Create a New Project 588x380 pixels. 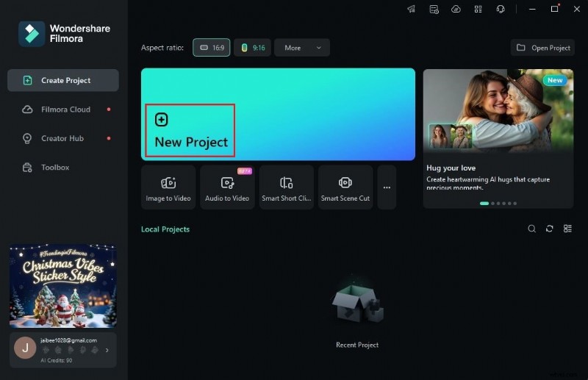point(190,131)
